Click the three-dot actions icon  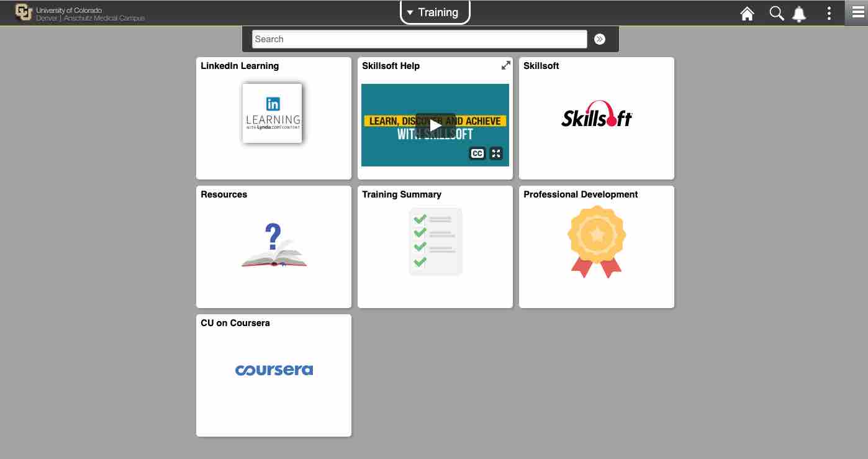click(x=828, y=12)
